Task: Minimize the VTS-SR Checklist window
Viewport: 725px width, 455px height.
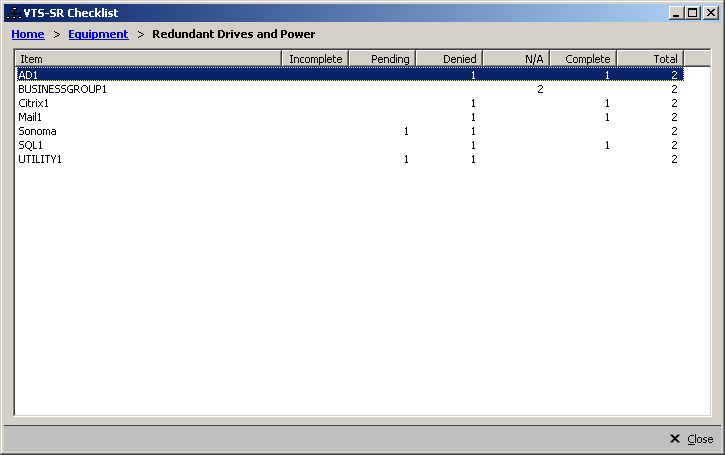Action: (x=677, y=13)
